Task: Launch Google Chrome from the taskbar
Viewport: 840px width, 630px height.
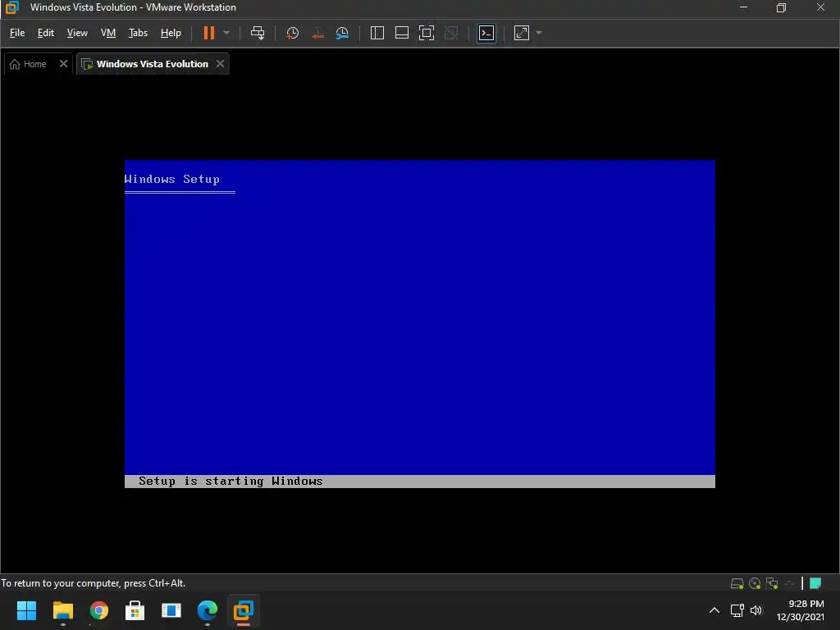Action: coord(99,610)
